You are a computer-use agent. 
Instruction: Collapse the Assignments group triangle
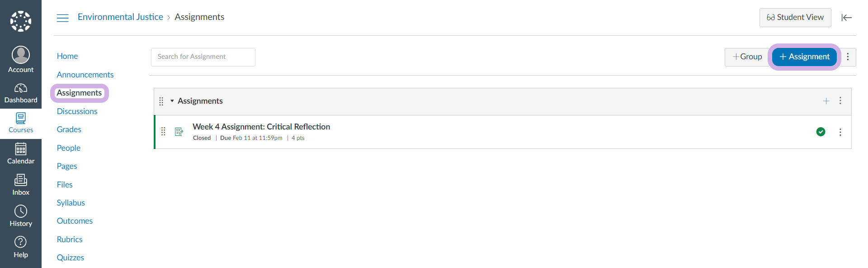tap(172, 101)
